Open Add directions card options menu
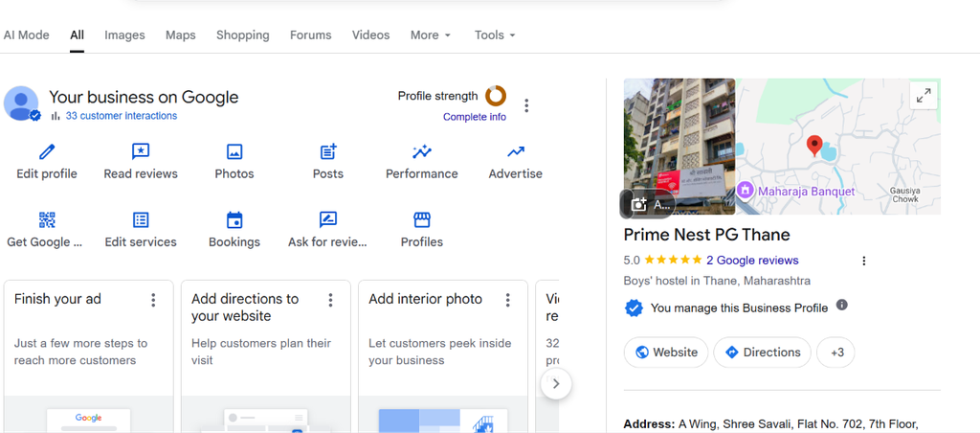This screenshot has height=433, width=980. [330, 301]
